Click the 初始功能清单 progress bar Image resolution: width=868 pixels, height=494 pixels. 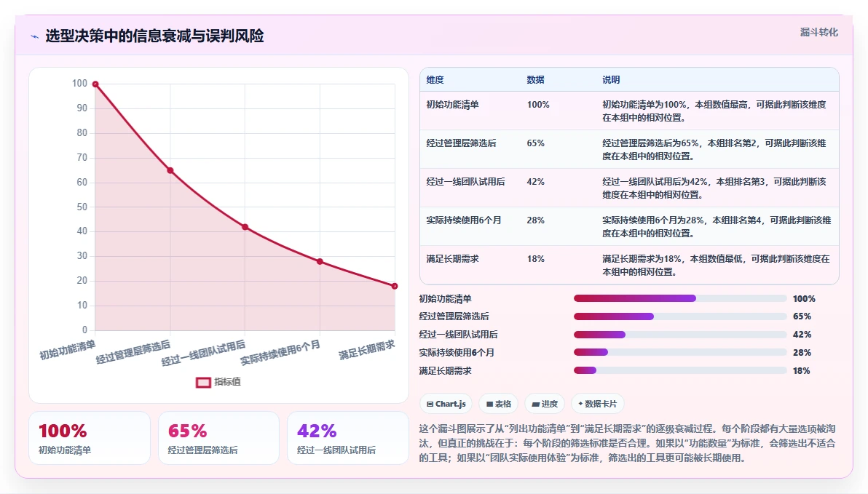click(680, 299)
